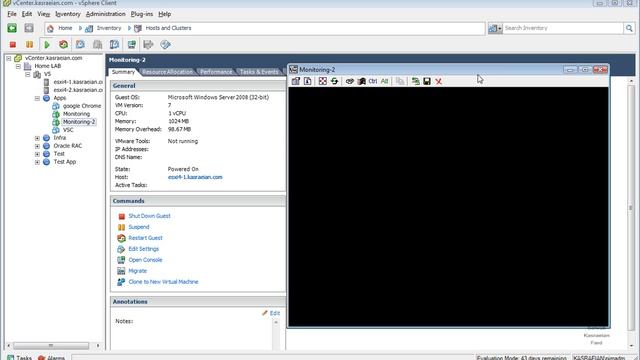Click the link icon in console toolbar
Viewport: 640px width, 360px height.
pos(349,81)
